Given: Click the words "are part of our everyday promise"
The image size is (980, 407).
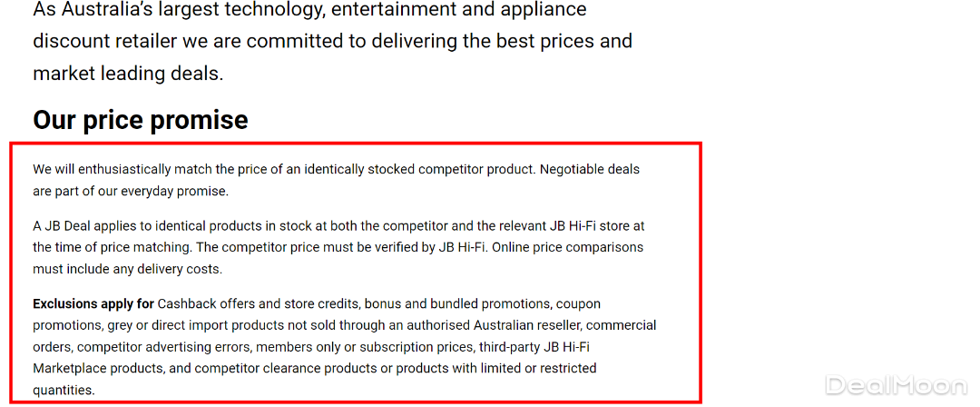Looking at the screenshot, I should tap(131, 191).
